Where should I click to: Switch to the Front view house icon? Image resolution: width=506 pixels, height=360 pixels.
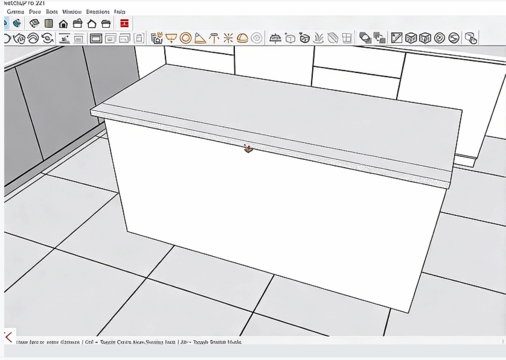[x=63, y=24]
